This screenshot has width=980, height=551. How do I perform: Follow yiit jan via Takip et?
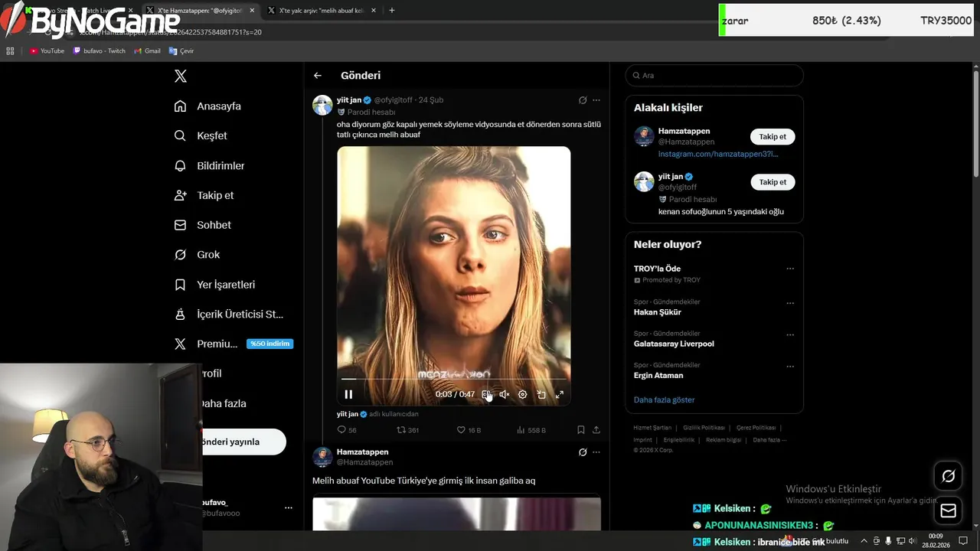[x=773, y=182]
